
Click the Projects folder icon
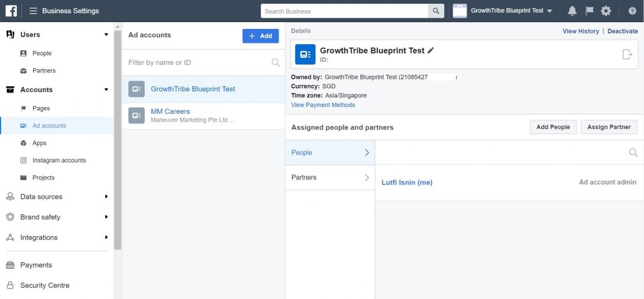23,178
